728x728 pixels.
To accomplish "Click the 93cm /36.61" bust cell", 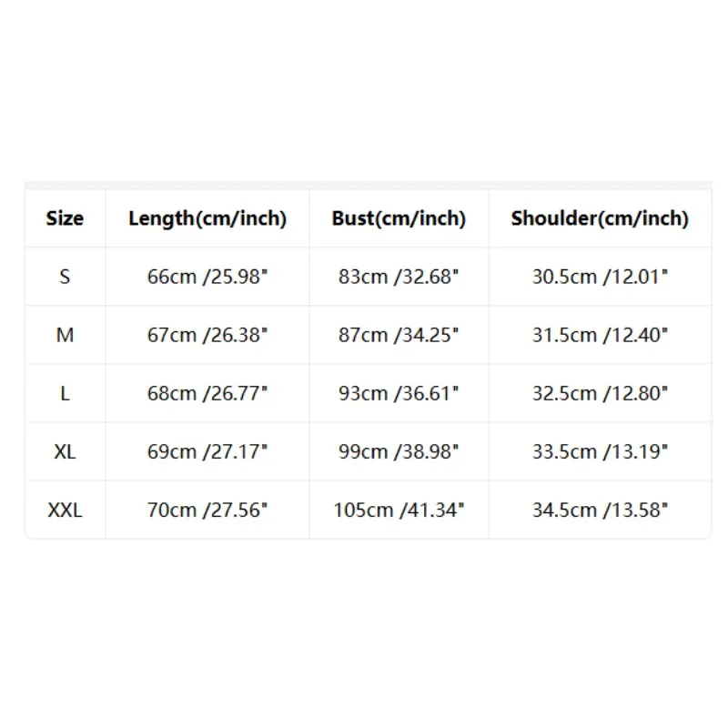I will [399, 394].
